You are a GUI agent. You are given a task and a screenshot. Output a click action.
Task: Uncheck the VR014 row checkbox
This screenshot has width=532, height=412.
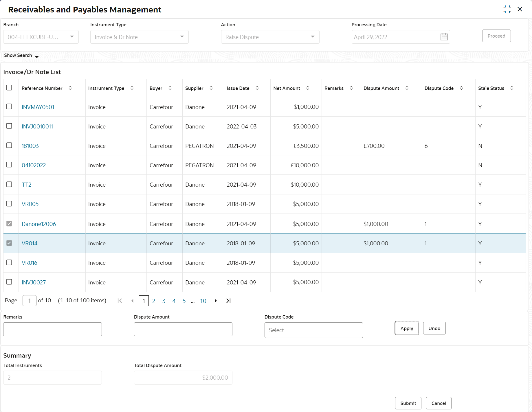pyautogui.click(x=9, y=243)
